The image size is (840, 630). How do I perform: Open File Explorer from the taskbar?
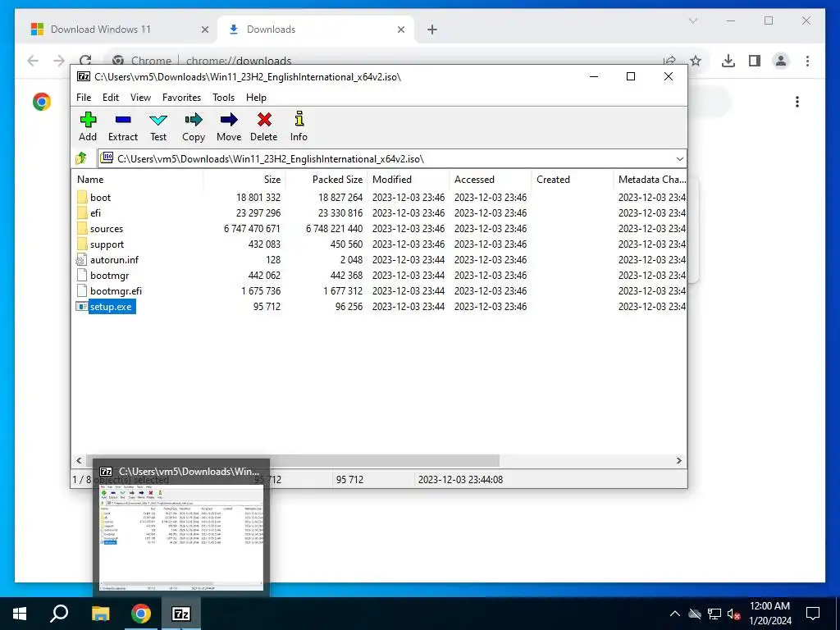point(100,614)
